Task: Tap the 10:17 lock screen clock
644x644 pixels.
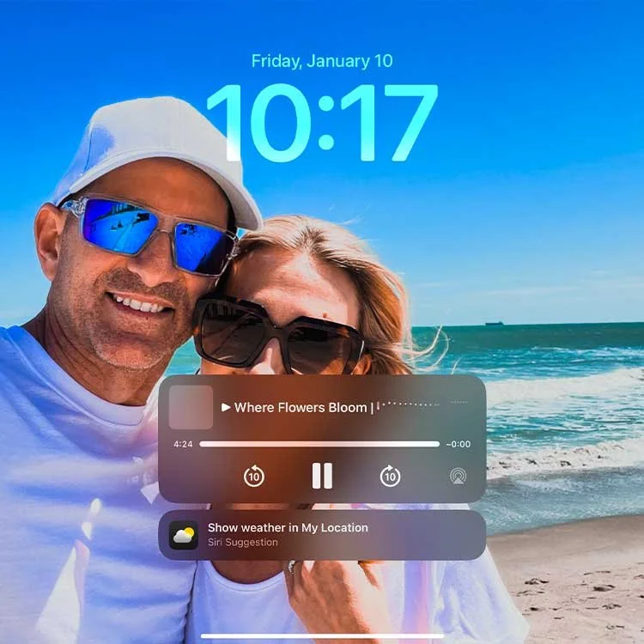Action: 322,123
